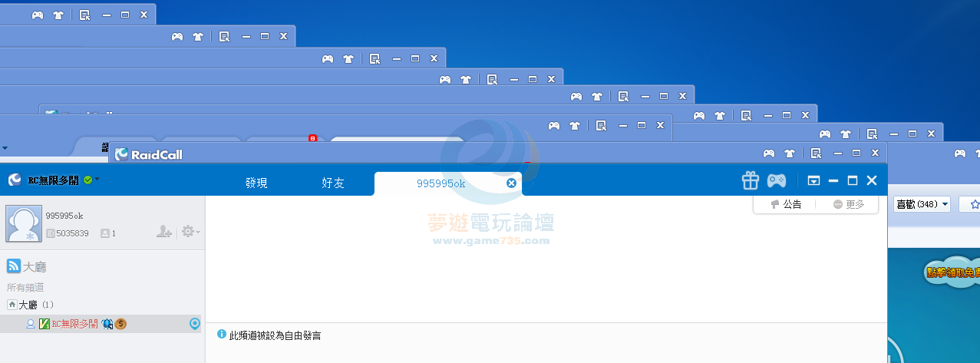The height and width of the screenshot is (363, 980).
Task: Click the RaidCall logo in the front window
Action: point(15,180)
